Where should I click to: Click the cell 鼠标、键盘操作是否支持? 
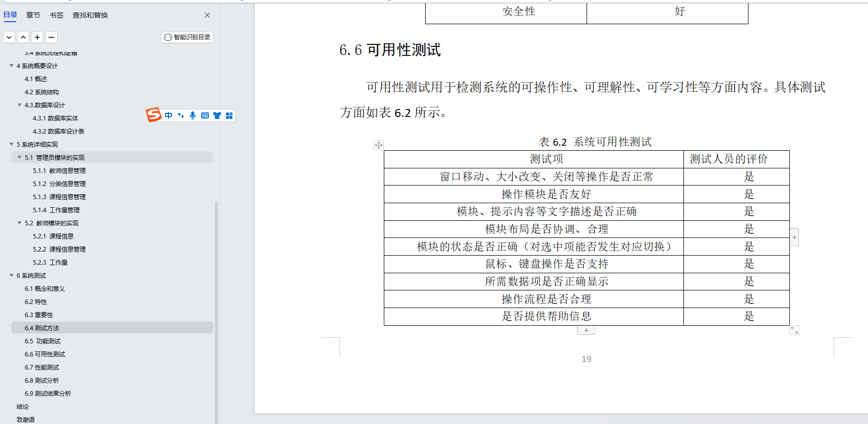(534, 264)
